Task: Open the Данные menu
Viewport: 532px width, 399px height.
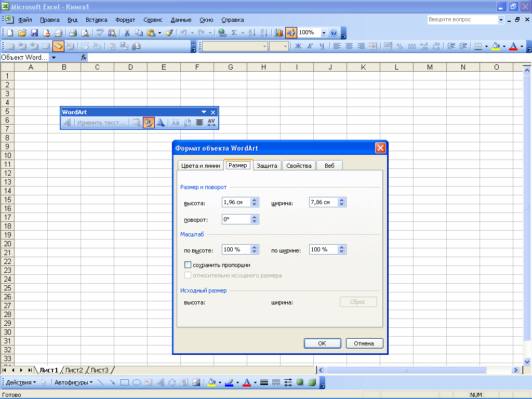Action: pyautogui.click(x=181, y=20)
